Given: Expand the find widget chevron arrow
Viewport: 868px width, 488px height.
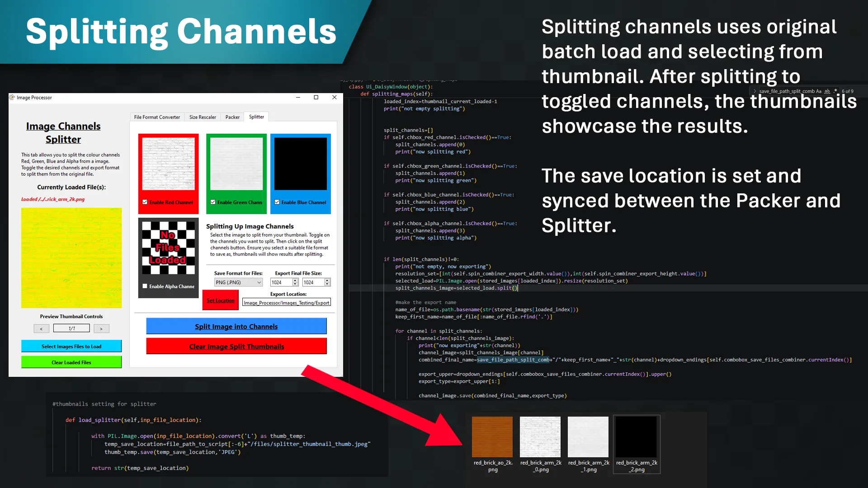Looking at the screenshot, I should coord(755,91).
